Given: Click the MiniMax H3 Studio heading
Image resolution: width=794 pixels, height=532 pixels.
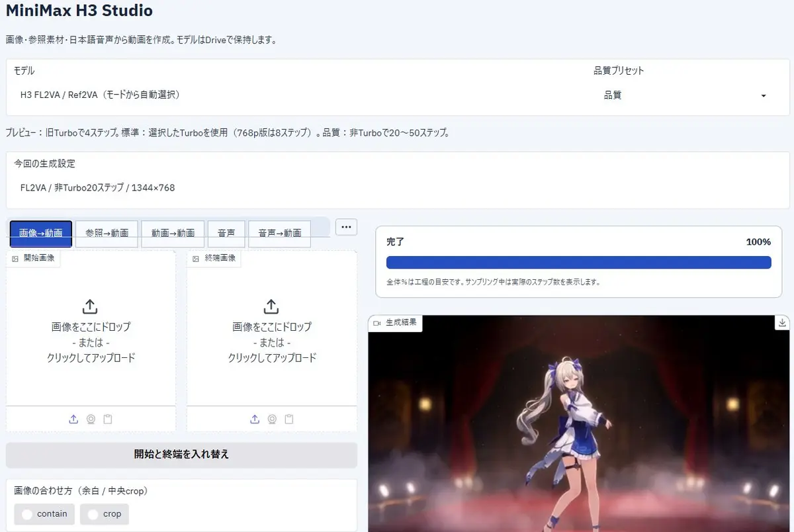Looking at the screenshot, I should [x=79, y=11].
